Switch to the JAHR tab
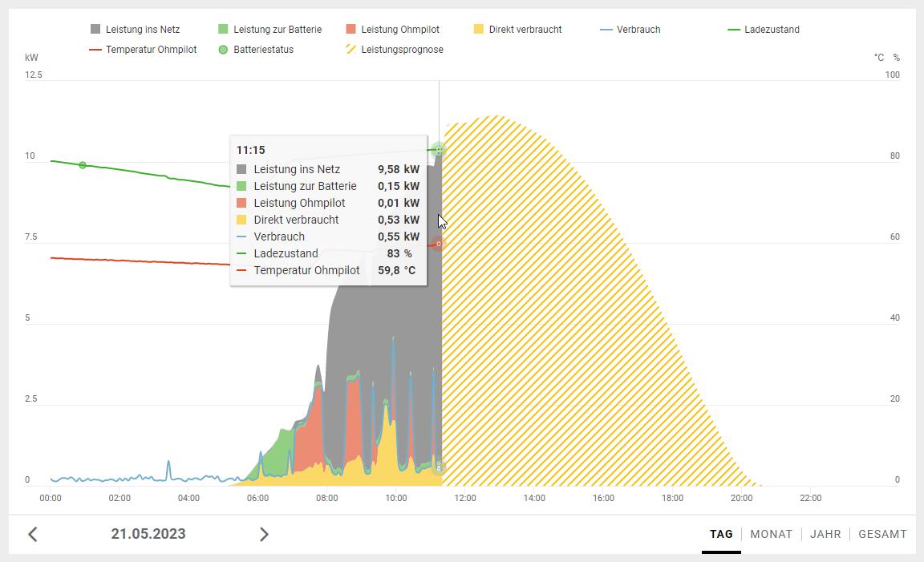 coord(825,534)
